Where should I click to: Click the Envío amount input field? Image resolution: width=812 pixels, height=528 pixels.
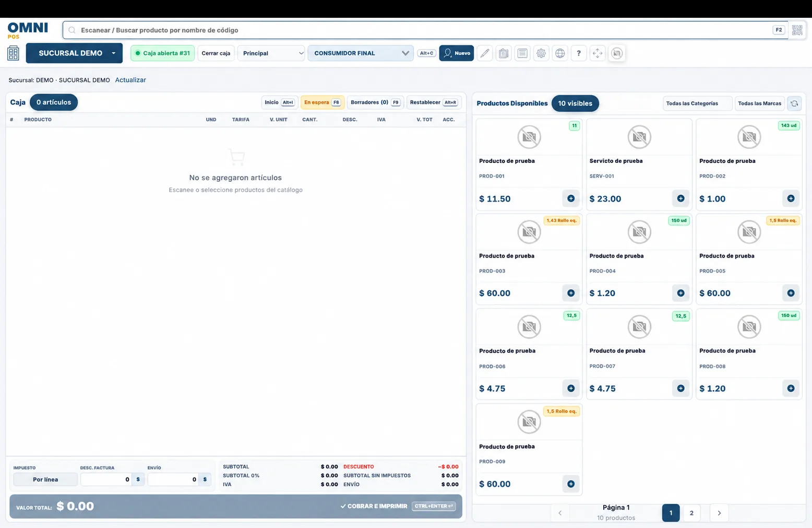pyautogui.click(x=173, y=479)
